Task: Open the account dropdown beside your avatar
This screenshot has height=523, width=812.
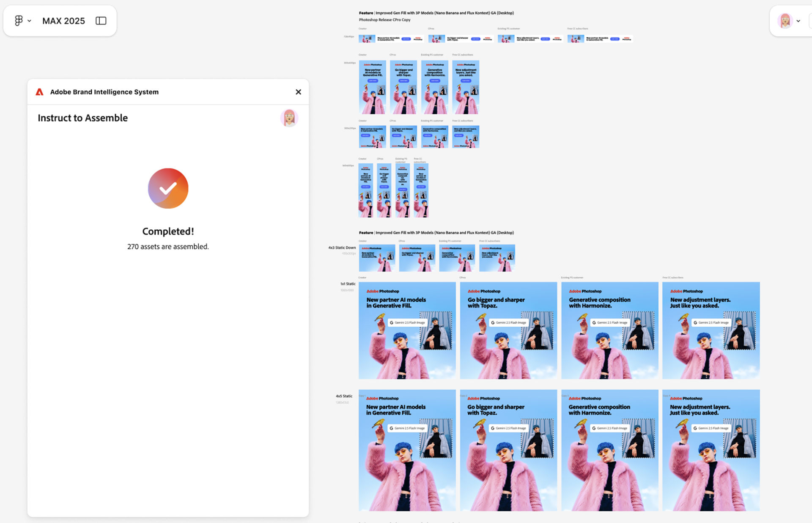Action: point(798,21)
